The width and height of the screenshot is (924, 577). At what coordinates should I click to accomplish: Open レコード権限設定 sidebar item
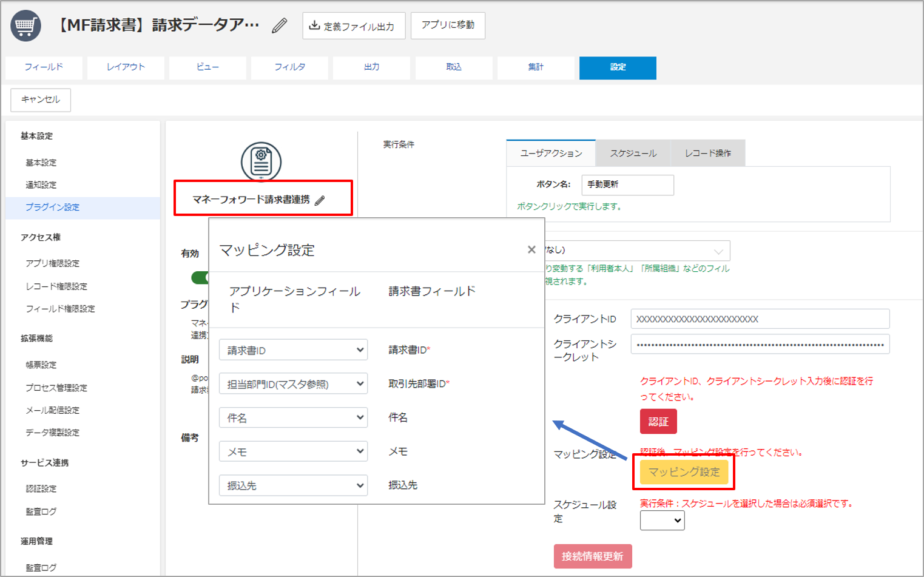coord(56,286)
